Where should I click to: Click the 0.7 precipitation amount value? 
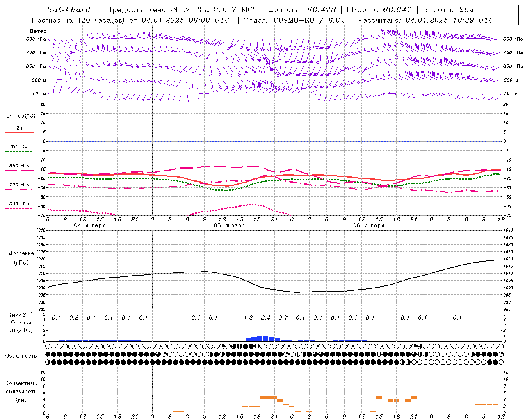tap(283, 317)
